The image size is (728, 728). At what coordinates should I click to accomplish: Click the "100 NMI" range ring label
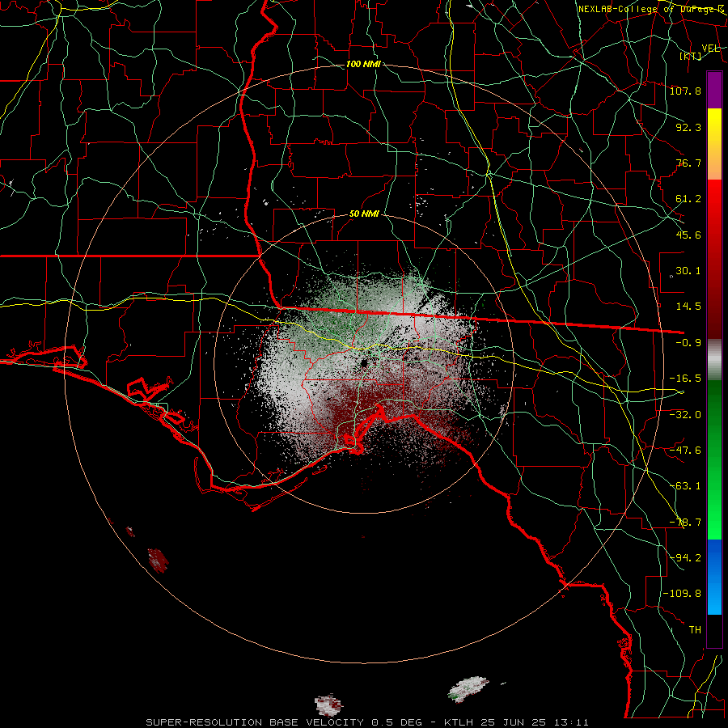(363, 64)
